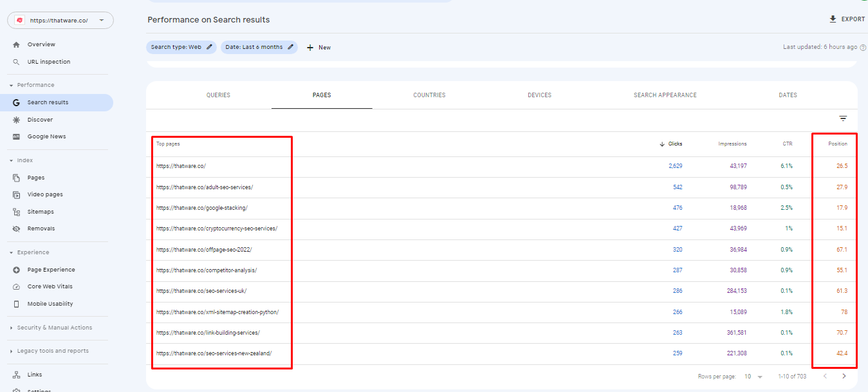This screenshot has width=868, height=392.
Task: Select the link-building-services page row
Action: pos(502,333)
